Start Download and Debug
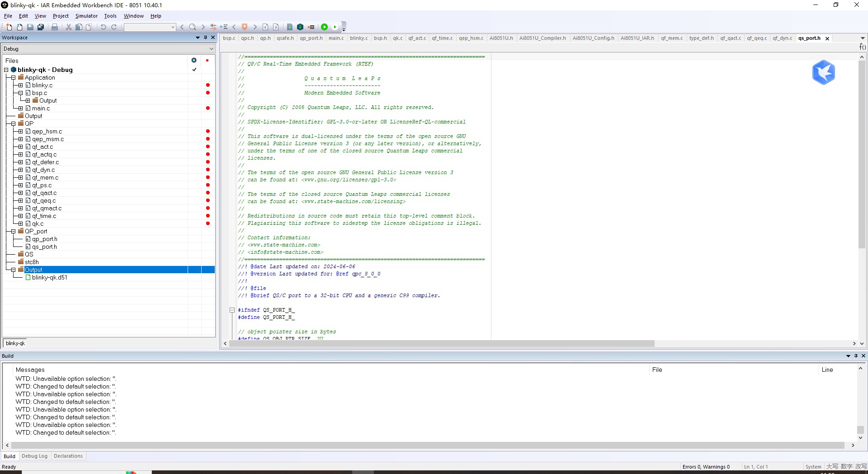 [x=324, y=27]
